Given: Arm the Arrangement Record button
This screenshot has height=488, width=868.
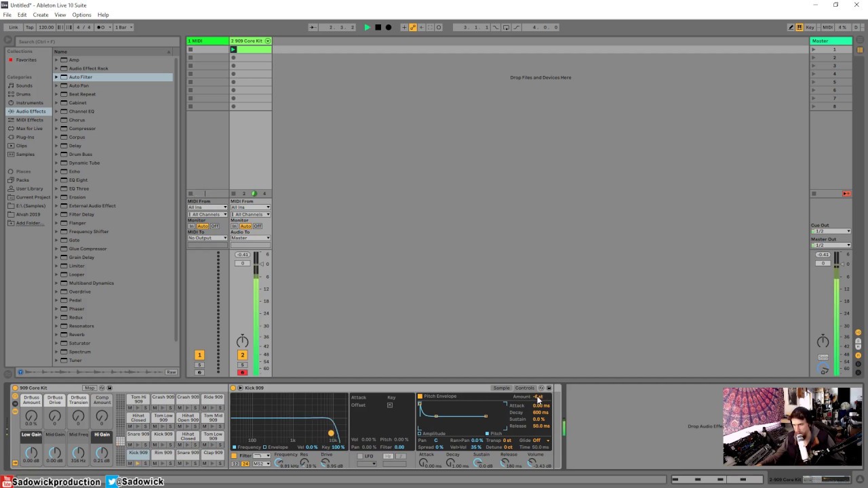Looking at the screenshot, I should pyautogui.click(x=388, y=27).
